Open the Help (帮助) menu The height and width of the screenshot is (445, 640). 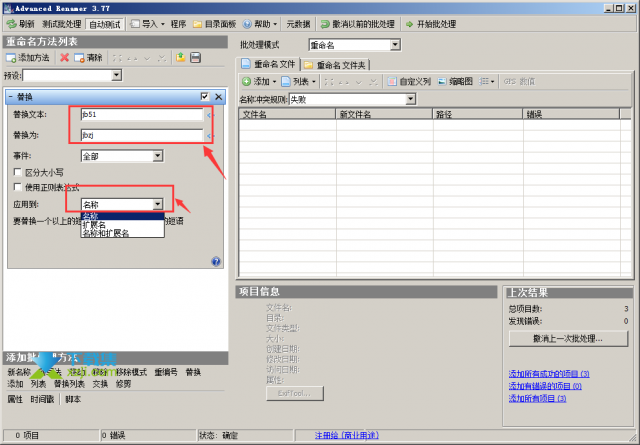(x=260, y=24)
